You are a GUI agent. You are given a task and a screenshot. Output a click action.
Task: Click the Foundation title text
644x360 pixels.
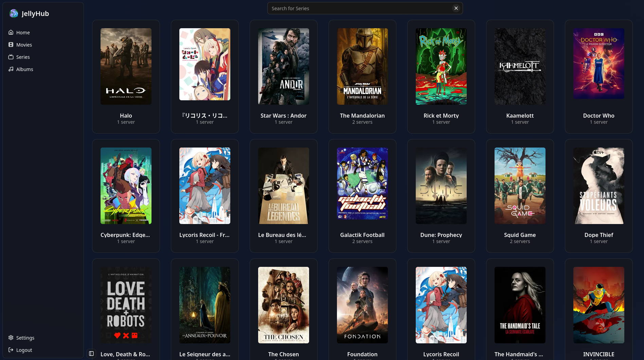click(x=362, y=354)
